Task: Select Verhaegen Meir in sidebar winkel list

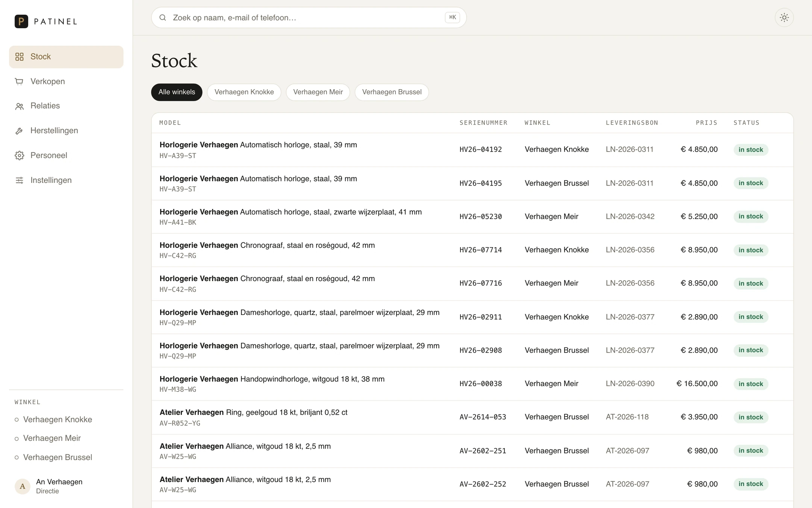Action: coord(48,438)
